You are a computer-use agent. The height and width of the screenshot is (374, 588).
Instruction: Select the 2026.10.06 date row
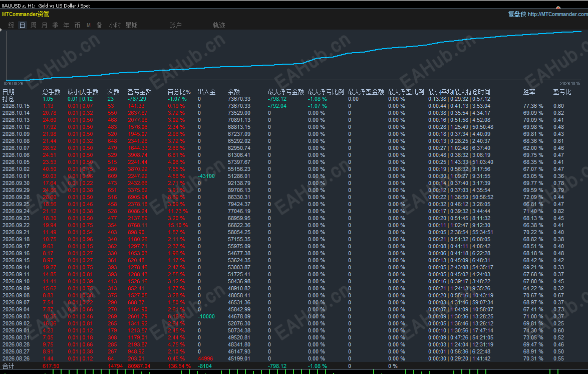(16, 155)
